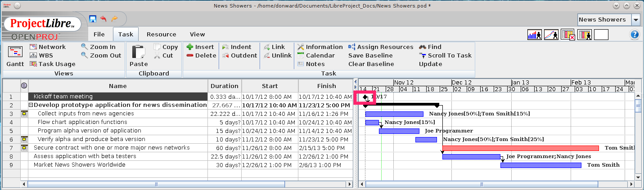Click Scroll To Task

(445, 55)
